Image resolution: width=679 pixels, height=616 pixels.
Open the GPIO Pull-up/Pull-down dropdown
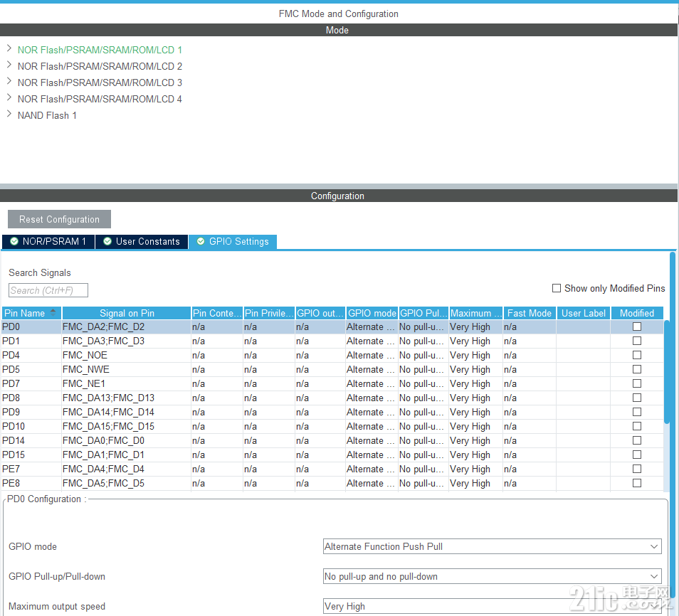(492, 576)
